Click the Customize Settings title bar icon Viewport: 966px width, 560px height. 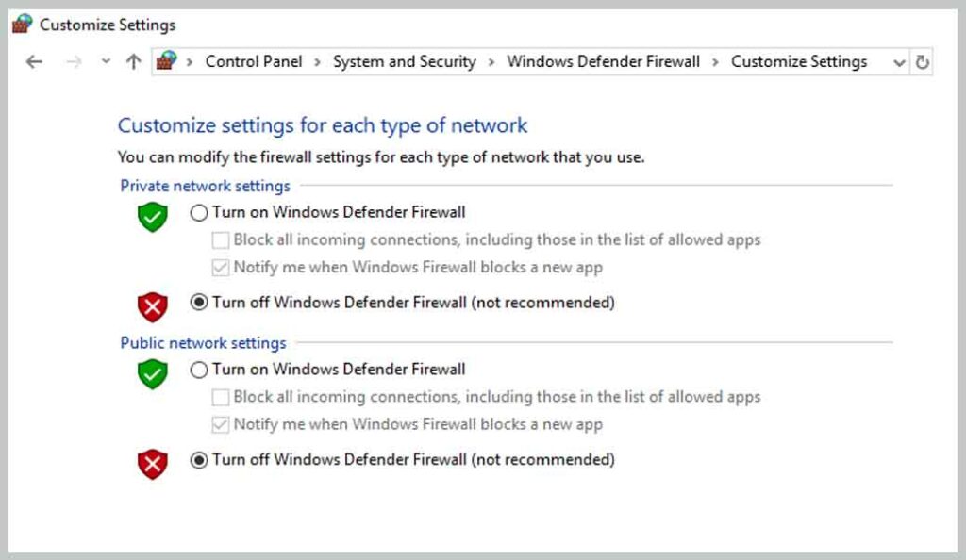tap(21, 24)
